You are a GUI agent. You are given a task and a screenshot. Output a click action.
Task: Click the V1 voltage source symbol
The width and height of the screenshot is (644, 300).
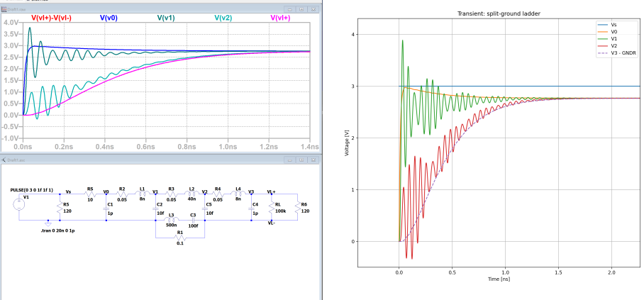coord(18,204)
